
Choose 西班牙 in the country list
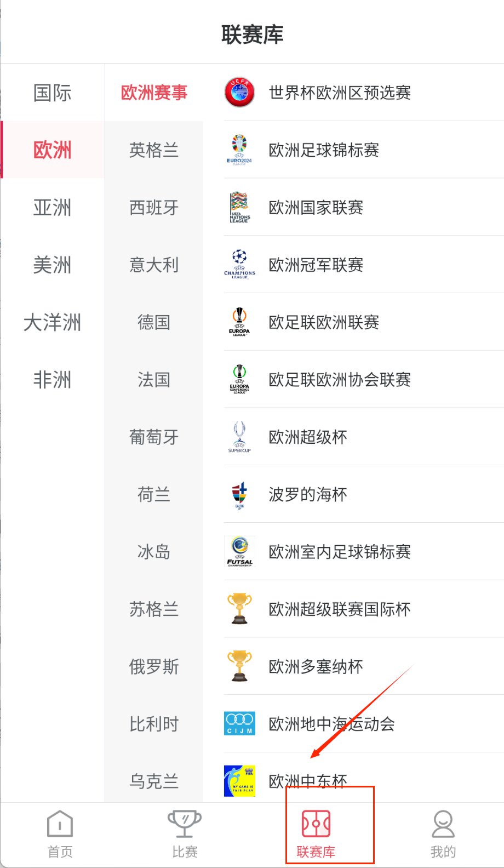pos(154,208)
